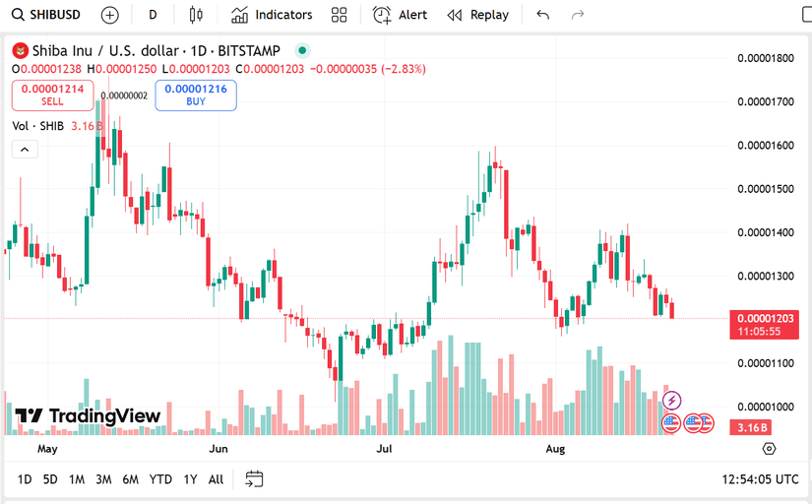Open the SHIBUSD symbol search

[46, 15]
